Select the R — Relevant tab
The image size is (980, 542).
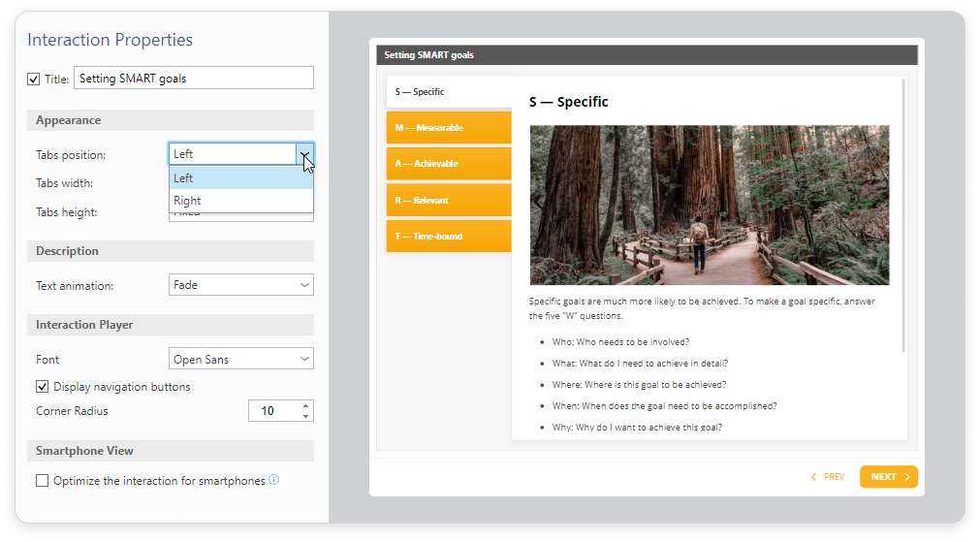point(448,201)
